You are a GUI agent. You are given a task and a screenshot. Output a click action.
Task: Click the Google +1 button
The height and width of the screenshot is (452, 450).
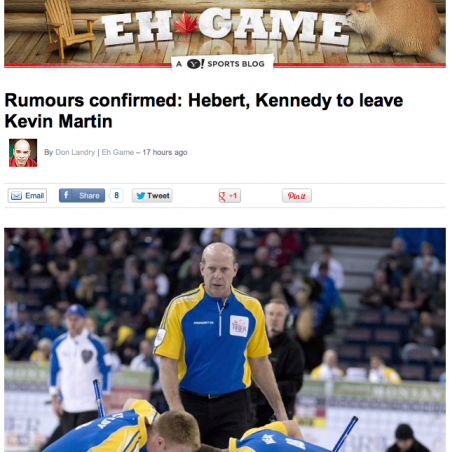(229, 196)
